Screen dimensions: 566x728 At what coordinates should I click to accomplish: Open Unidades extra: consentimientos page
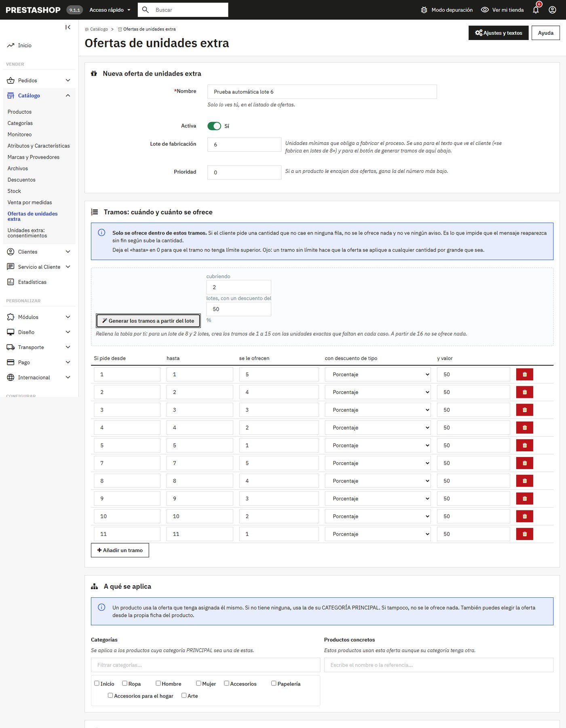(27, 233)
